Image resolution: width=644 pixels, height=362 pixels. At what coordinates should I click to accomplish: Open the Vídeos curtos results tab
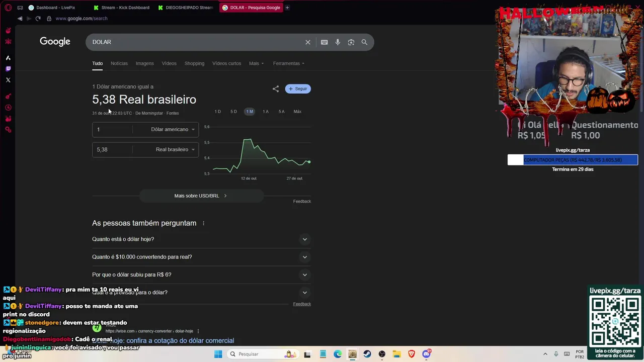click(226, 63)
